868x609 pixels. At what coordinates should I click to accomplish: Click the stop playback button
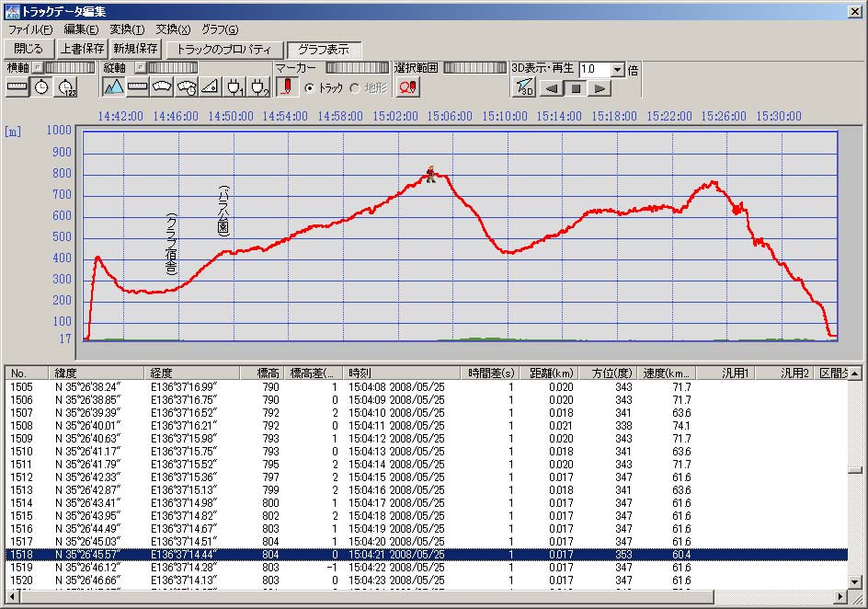[x=576, y=88]
